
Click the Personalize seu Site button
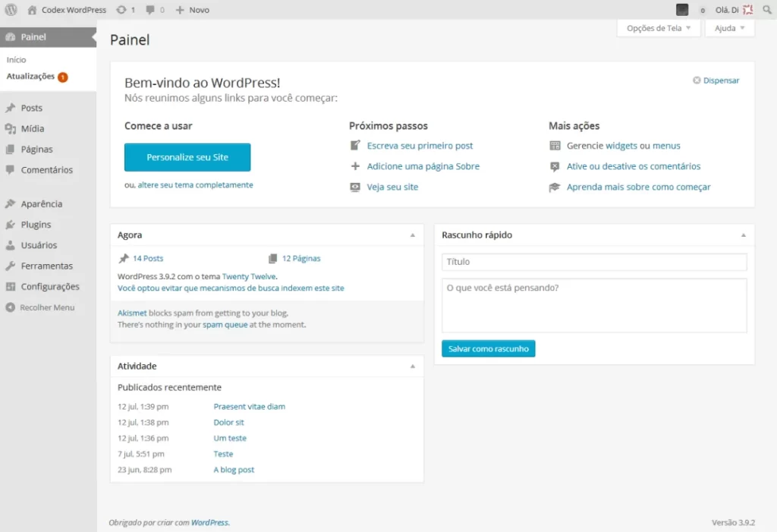[187, 157]
